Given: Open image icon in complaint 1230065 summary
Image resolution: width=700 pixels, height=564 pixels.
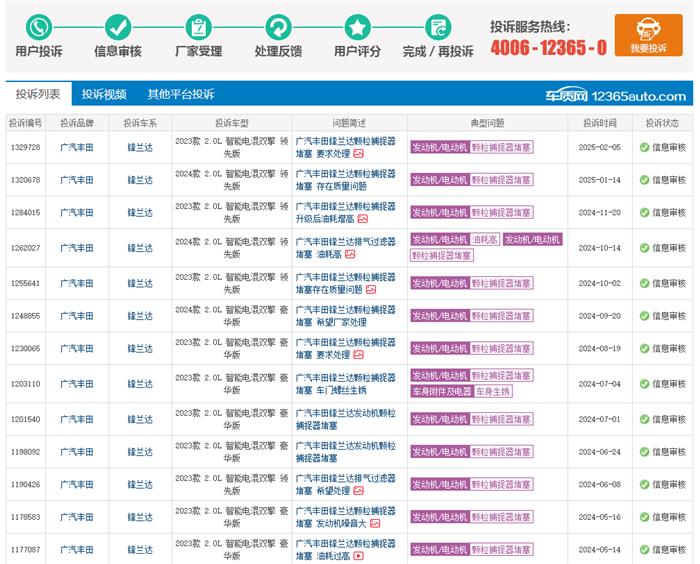Looking at the screenshot, I should click(x=358, y=355).
